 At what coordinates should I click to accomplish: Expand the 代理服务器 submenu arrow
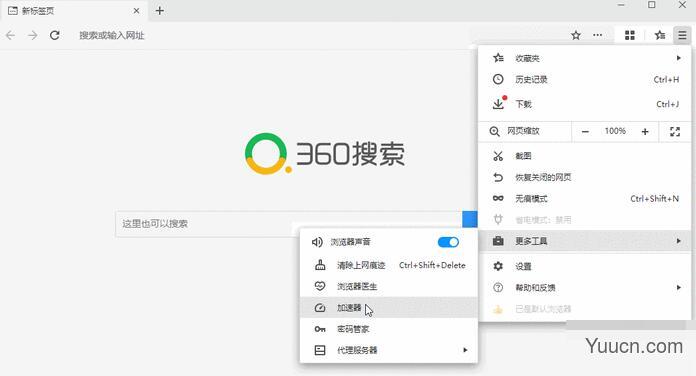click(x=465, y=350)
